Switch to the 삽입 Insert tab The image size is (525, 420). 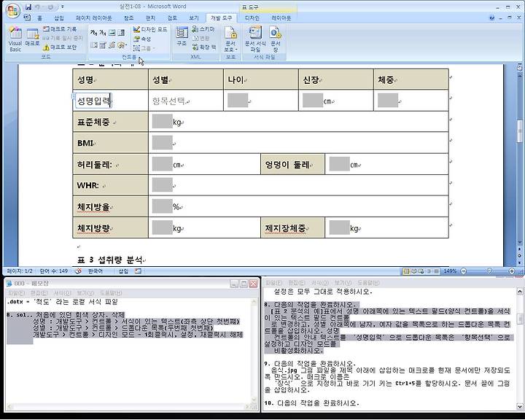tap(59, 18)
